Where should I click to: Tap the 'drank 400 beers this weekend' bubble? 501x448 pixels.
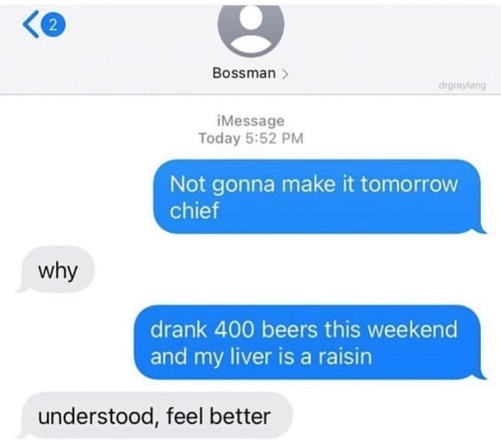[307, 342]
